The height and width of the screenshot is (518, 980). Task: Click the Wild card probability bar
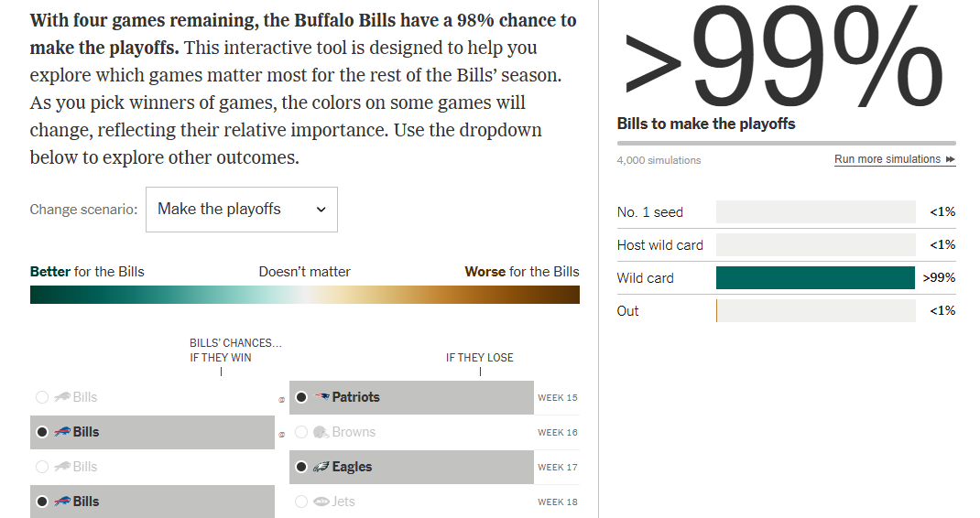[815, 278]
